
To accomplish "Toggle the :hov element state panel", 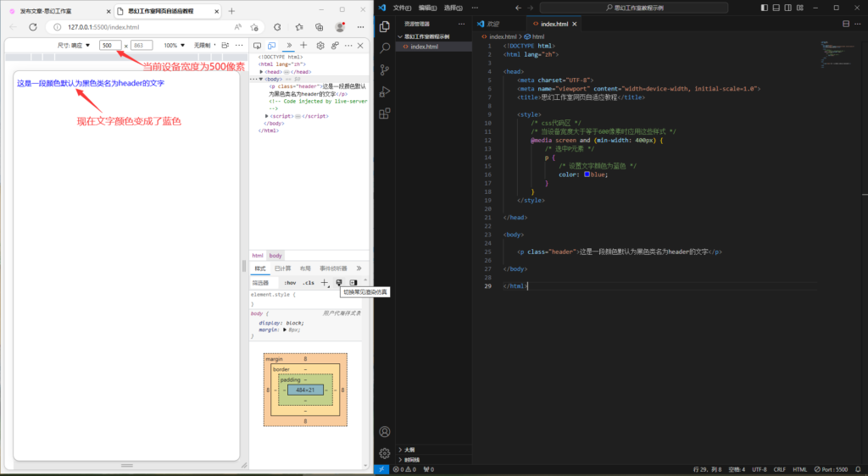I will [290, 282].
